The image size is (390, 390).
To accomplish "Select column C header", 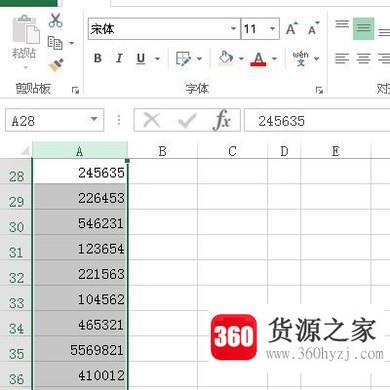I will click(232, 151).
